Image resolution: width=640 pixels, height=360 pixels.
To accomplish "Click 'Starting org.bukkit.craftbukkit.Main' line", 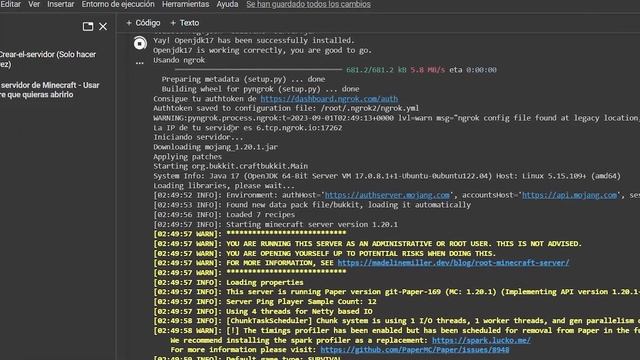I will pyautogui.click(x=231, y=166).
